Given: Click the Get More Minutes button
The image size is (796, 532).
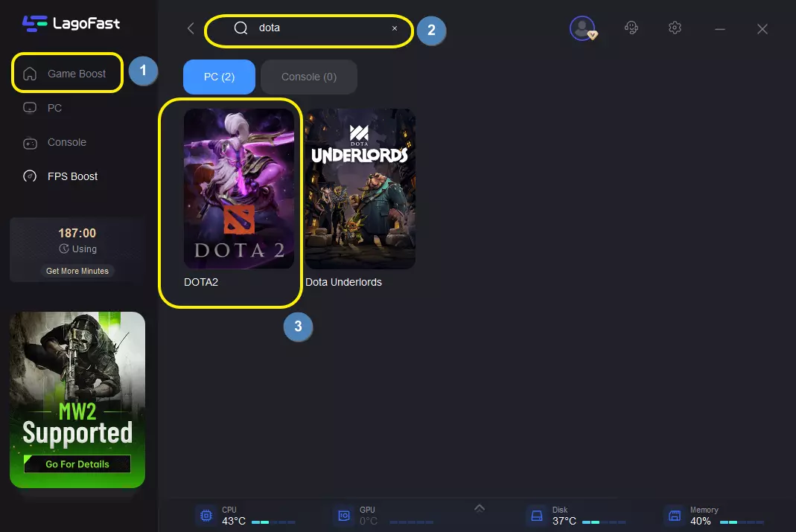Looking at the screenshot, I should 77,271.
